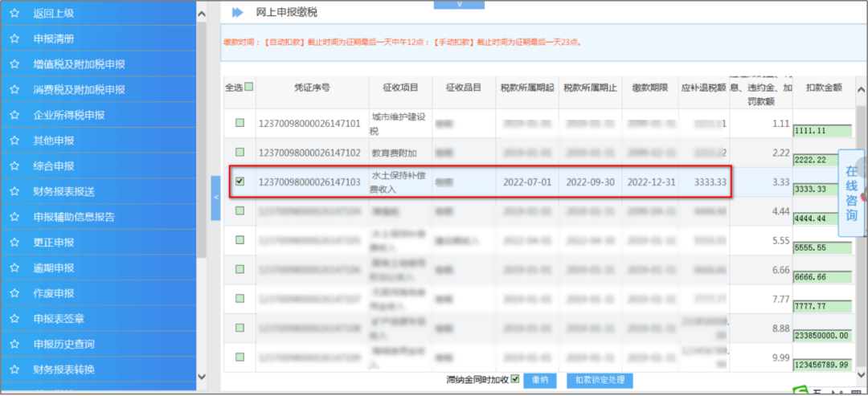The image size is (868, 396).
Task: Click the star icon beside 其他申报
Action: point(15,141)
